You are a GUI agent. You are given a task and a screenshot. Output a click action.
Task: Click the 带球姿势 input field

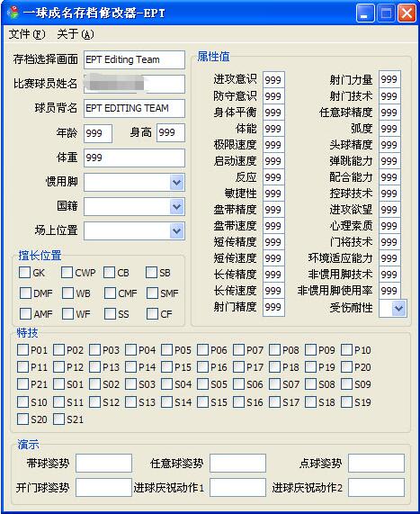(x=103, y=464)
